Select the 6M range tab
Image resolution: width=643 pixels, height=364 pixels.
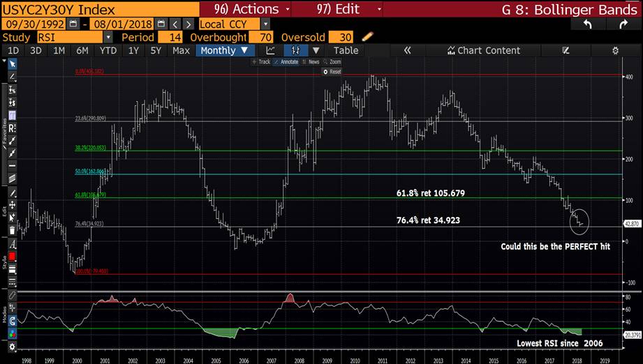pyautogui.click(x=82, y=50)
